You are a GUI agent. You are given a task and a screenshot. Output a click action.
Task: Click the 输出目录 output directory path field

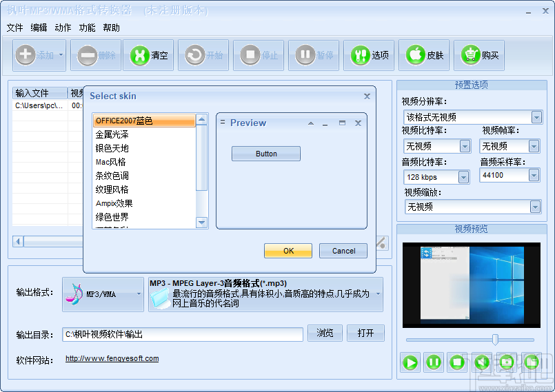coord(183,334)
